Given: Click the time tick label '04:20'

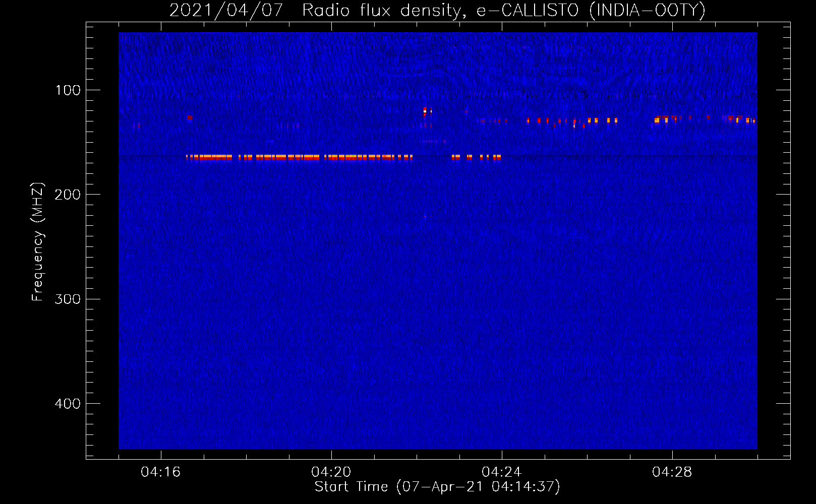Looking at the screenshot, I should click(331, 472).
